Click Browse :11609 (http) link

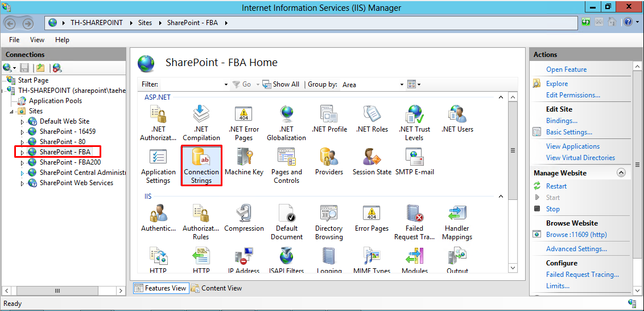pos(577,235)
